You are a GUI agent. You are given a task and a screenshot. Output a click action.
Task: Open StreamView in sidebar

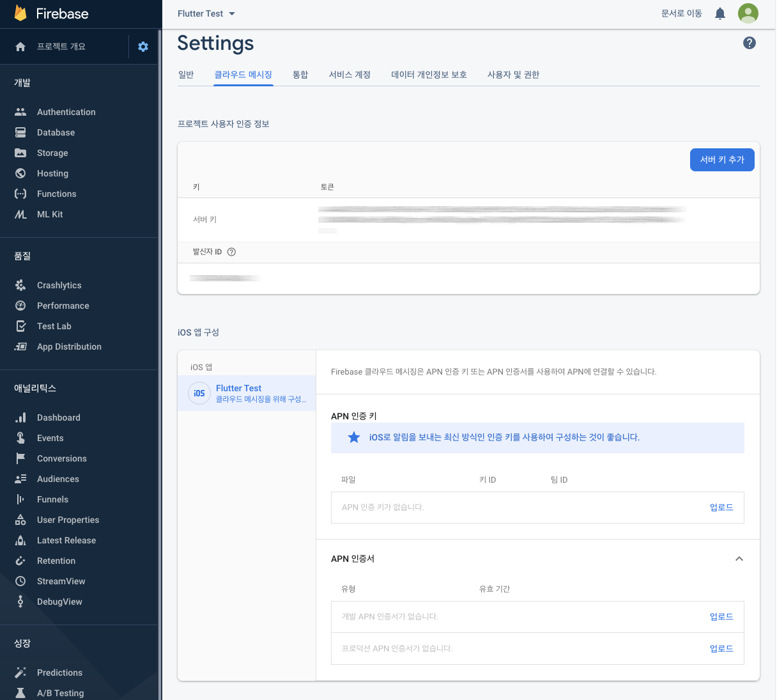pos(61,581)
